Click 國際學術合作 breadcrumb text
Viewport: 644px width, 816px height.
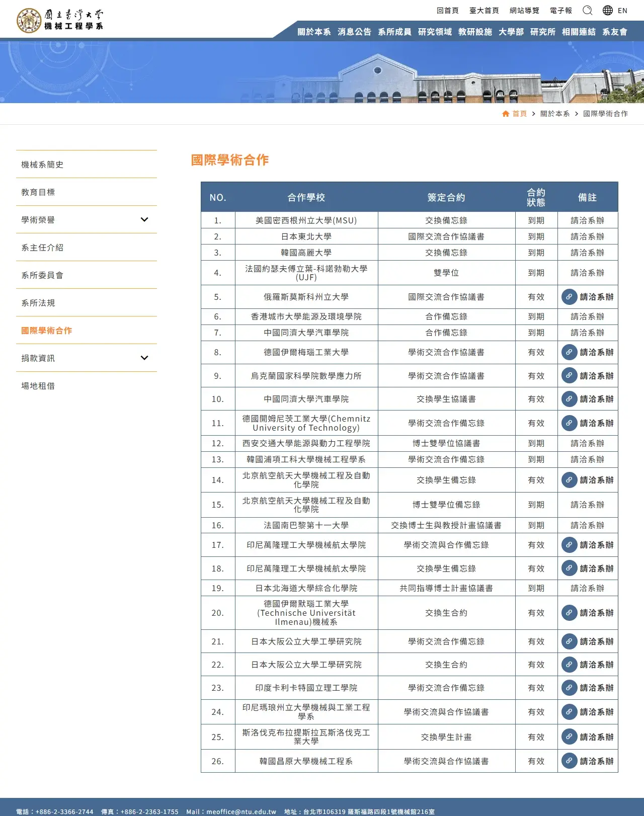pos(605,114)
